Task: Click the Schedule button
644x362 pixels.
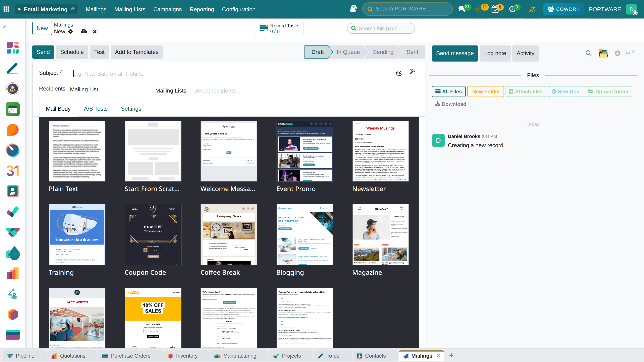Action: [72, 52]
